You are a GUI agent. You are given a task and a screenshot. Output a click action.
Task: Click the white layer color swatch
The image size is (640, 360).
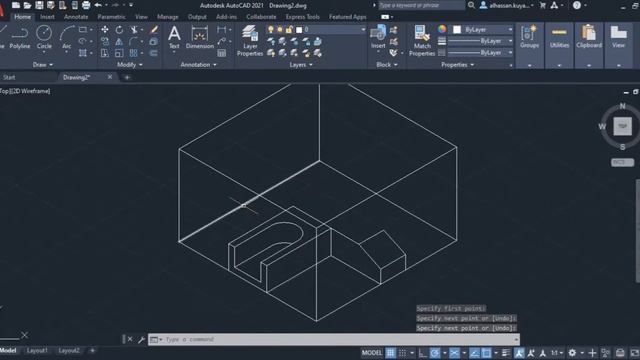point(299,30)
